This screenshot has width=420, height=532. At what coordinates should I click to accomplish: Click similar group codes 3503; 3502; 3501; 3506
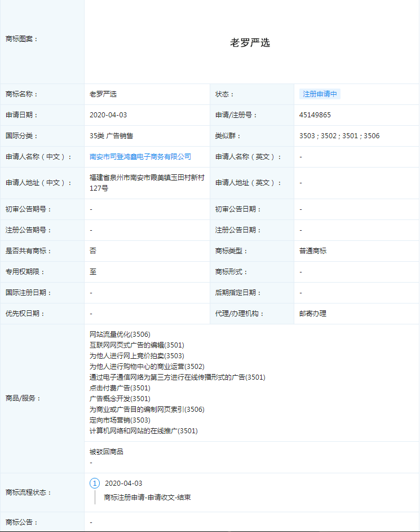[x=339, y=136]
